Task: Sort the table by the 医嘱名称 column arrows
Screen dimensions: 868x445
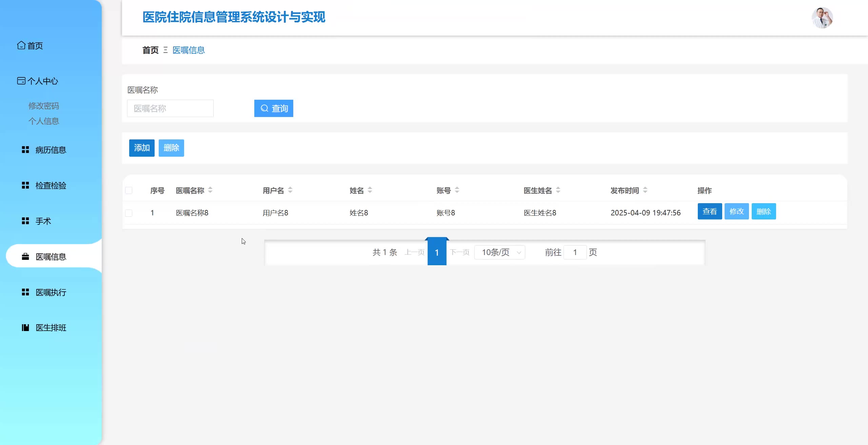Action: point(210,190)
